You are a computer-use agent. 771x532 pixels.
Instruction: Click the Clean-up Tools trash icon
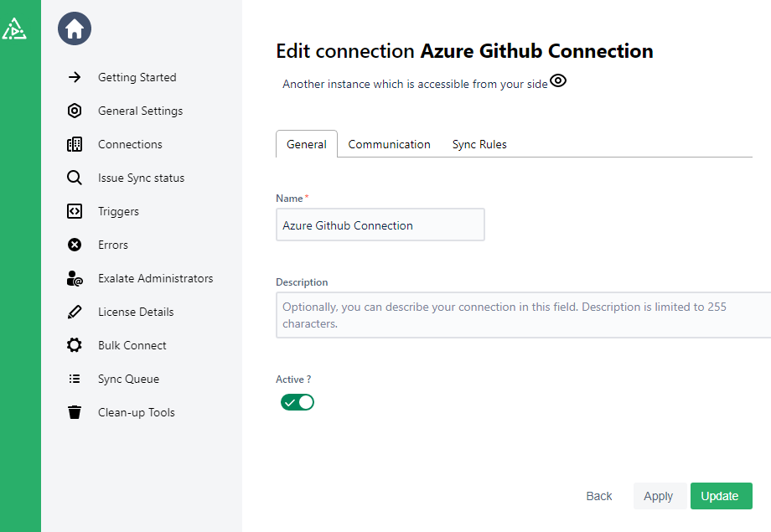[75, 412]
